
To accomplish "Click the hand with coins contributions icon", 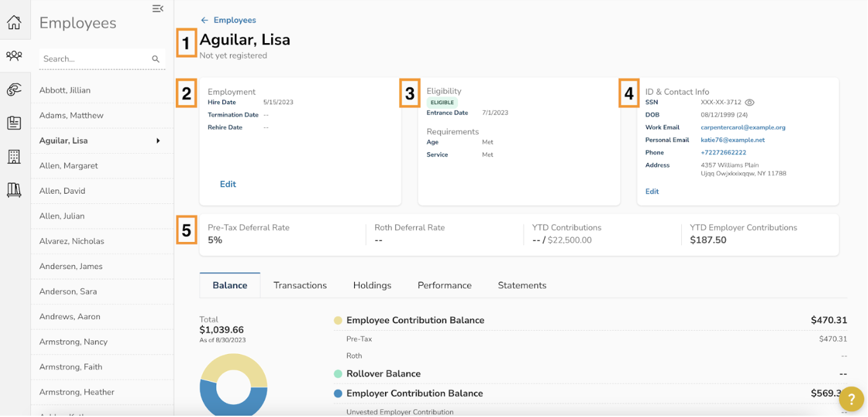I will click(x=14, y=89).
